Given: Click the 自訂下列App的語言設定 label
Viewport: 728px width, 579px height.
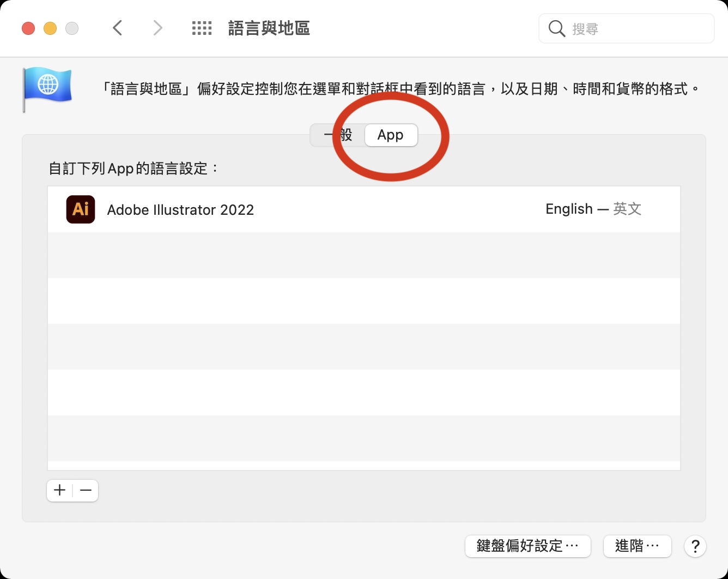Looking at the screenshot, I should (134, 168).
